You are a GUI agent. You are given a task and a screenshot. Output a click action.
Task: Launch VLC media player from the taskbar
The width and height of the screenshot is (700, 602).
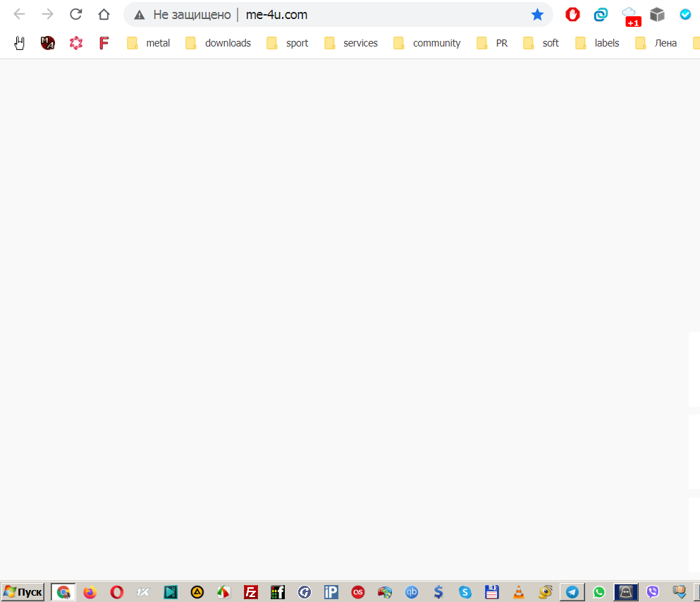[519, 592]
